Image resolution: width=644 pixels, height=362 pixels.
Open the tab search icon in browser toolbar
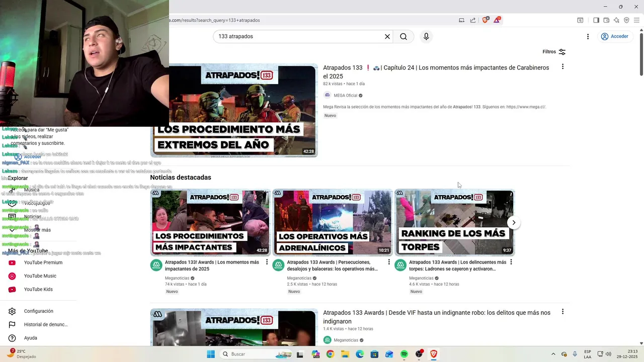click(x=580, y=20)
